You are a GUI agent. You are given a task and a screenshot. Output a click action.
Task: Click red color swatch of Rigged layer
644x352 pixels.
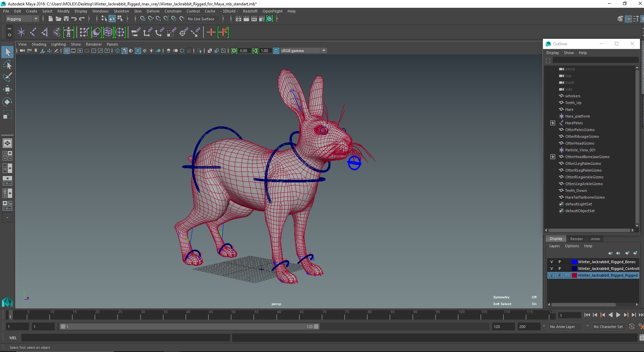pos(574,275)
